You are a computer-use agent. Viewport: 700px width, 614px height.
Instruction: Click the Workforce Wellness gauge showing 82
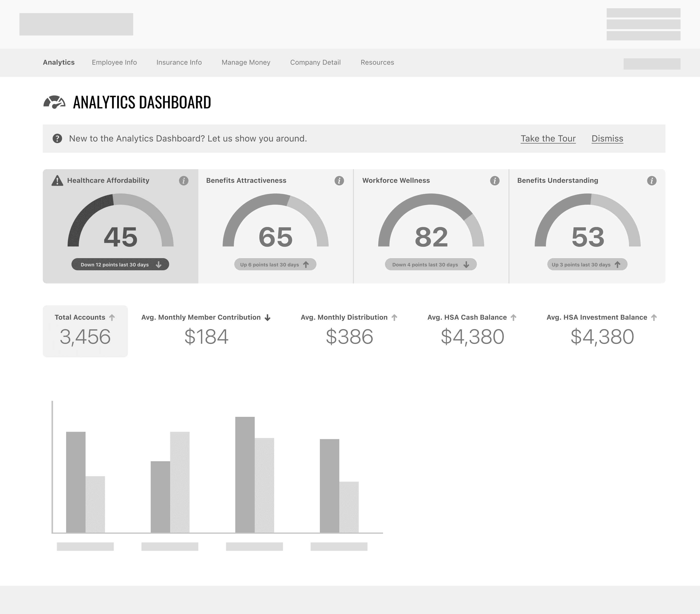point(431,220)
